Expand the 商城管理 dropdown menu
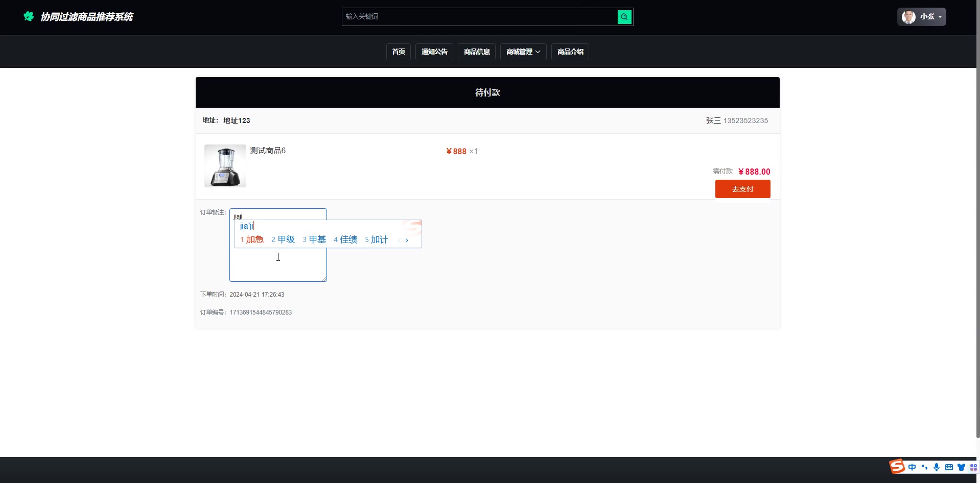The height and width of the screenshot is (483, 980). pyautogui.click(x=523, y=52)
